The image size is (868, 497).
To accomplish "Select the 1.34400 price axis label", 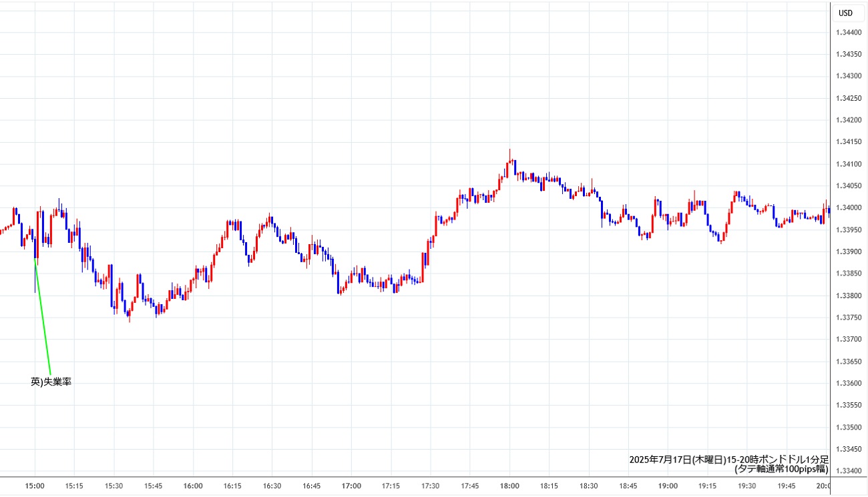I will 849,33.
